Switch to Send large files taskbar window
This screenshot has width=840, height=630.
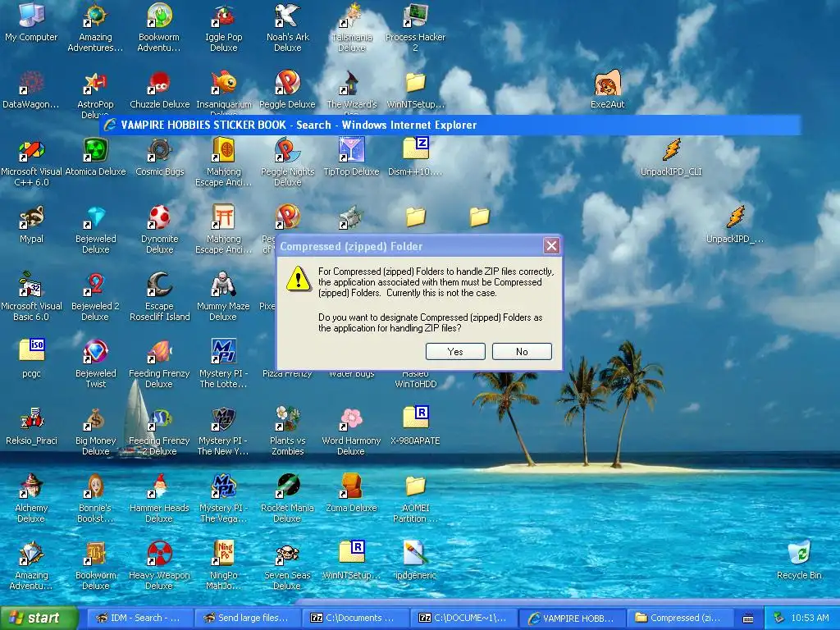[x=248, y=619]
